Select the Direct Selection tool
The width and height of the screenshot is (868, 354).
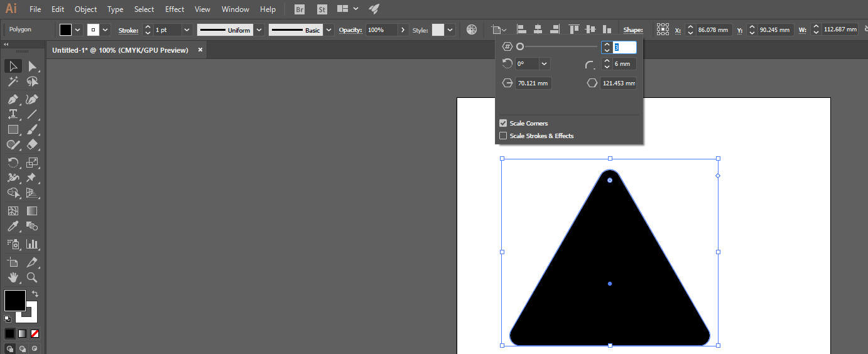[x=32, y=67]
